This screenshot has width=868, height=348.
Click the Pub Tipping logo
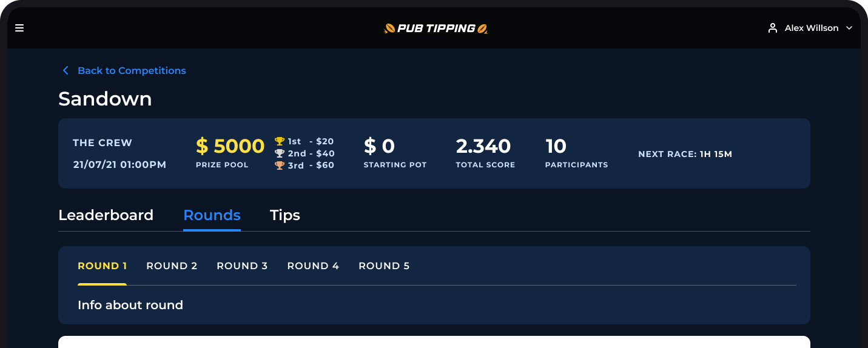pos(436,28)
